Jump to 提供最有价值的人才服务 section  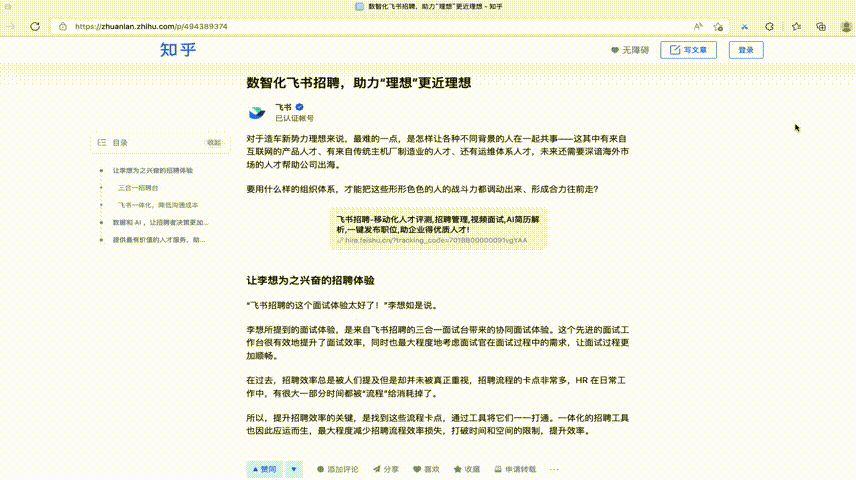click(x=159, y=240)
